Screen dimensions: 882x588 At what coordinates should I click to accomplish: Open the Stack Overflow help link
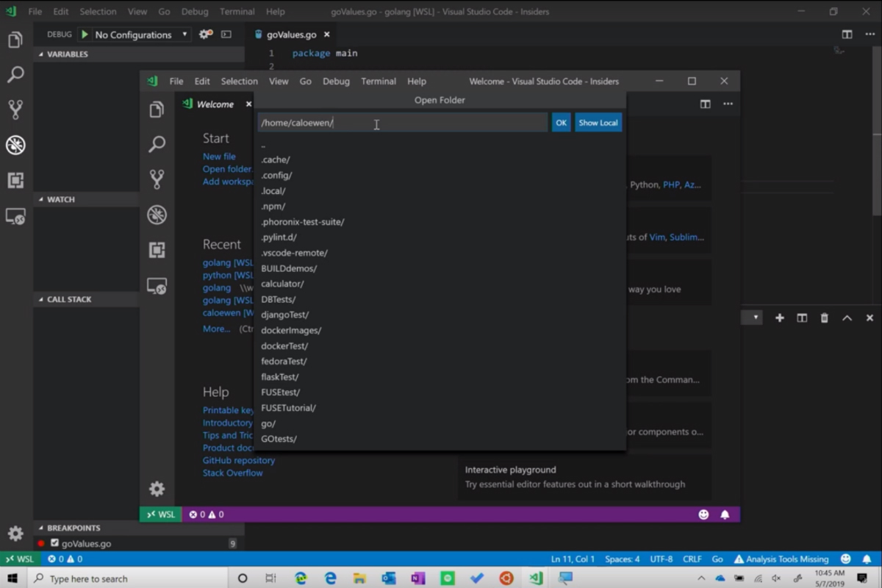coord(232,473)
